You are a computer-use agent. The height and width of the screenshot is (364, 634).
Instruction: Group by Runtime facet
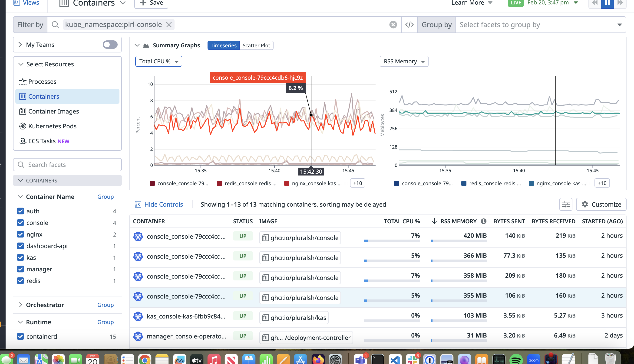click(x=105, y=322)
